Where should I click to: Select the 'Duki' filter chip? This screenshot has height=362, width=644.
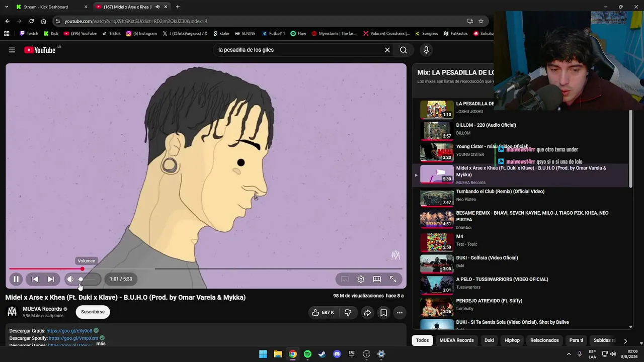pyautogui.click(x=489, y=340)
